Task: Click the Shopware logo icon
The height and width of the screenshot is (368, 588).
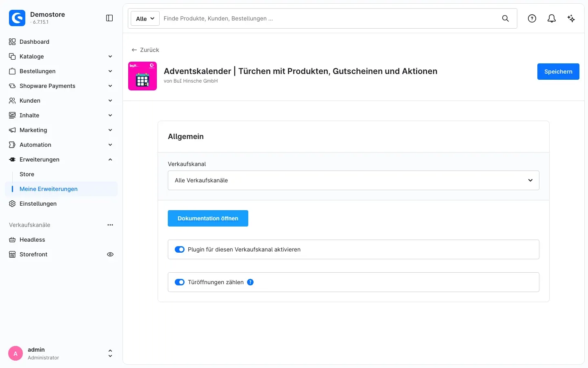Action: [x=17, y=18]
